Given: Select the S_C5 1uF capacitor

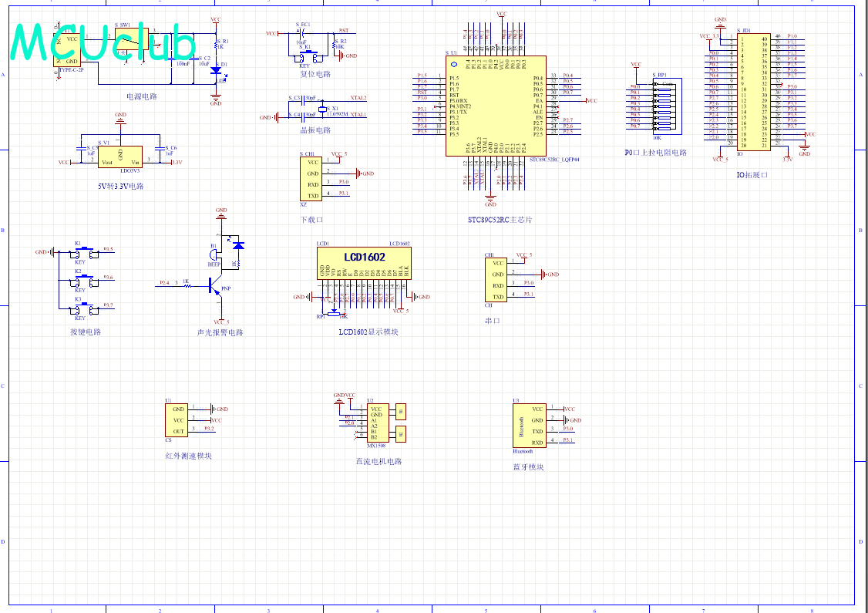Looking at the screenshot, I should pos(82,148).
